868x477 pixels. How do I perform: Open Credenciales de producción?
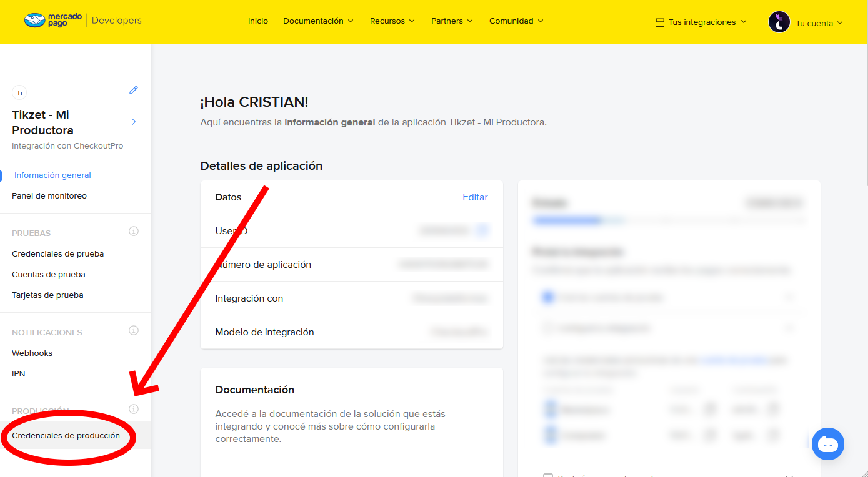[66, 436]
